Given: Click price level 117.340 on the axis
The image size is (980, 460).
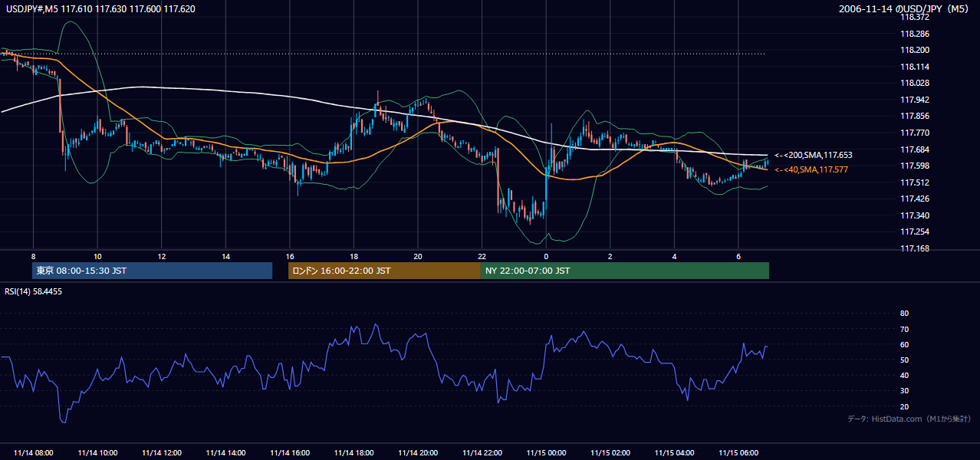Looking at the screenshot, I should (916, 215).
